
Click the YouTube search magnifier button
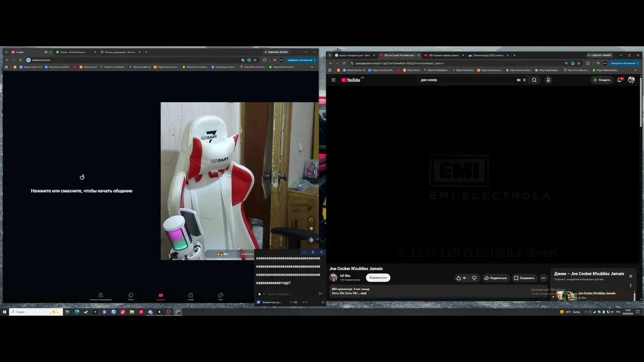[534, 80]
